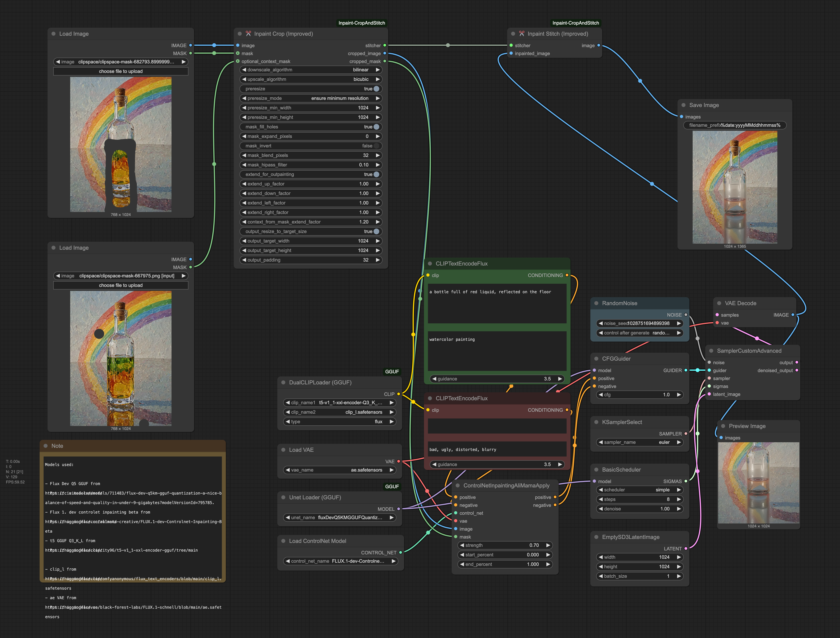Screen dimensions: 840x638
Task: Collapse the green CLIPTextEncodeFlux node via its dot
Action: (430, 264)
